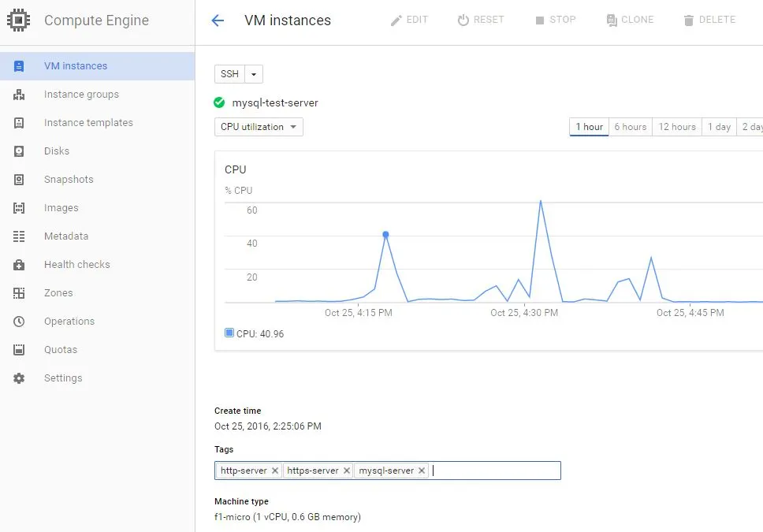Click the blue CPU legend swatch
The image size is (763, 532).
point(229,333)
